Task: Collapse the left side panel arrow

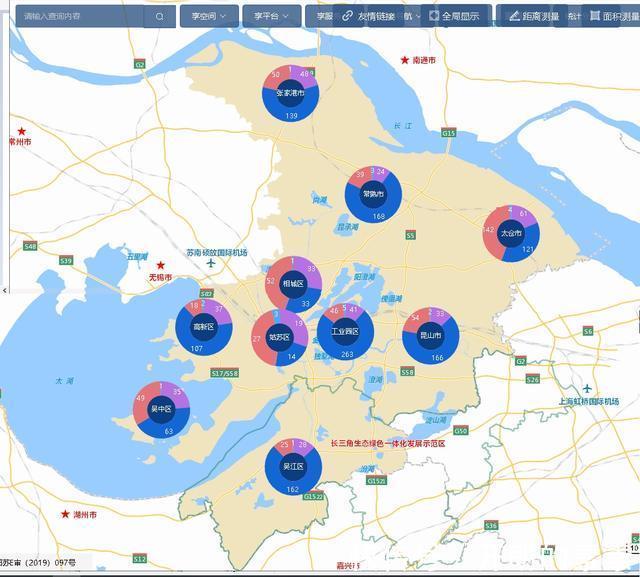Action: (4, 291)
